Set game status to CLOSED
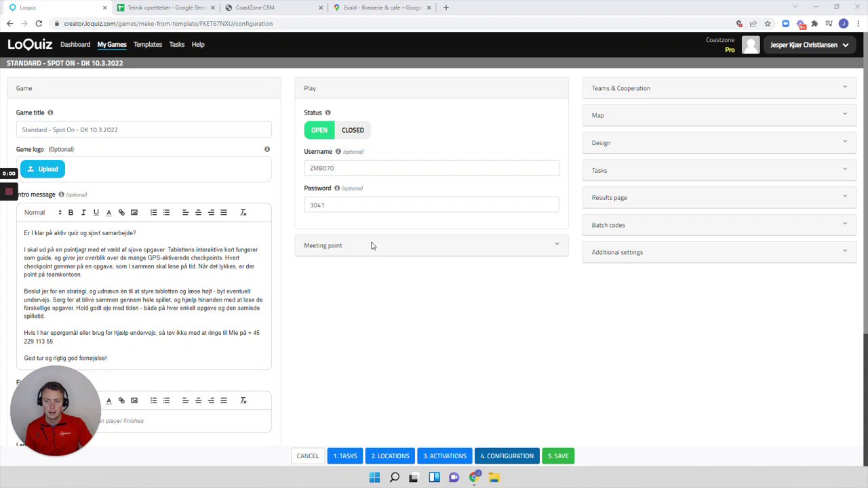 tap(353, 130)
